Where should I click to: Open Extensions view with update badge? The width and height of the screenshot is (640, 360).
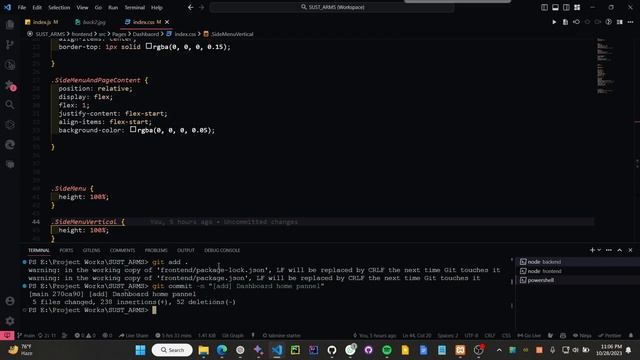(10, 85)
